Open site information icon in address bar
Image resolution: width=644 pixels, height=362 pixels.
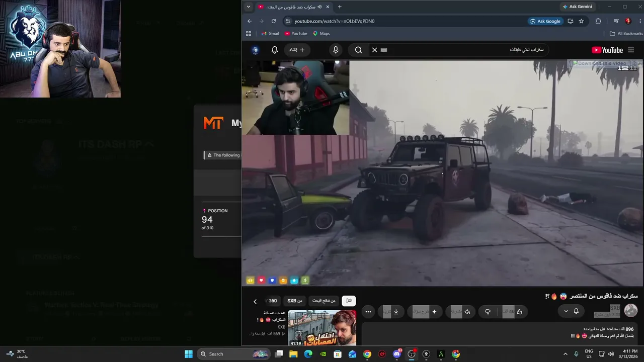(x=288, y=21)
